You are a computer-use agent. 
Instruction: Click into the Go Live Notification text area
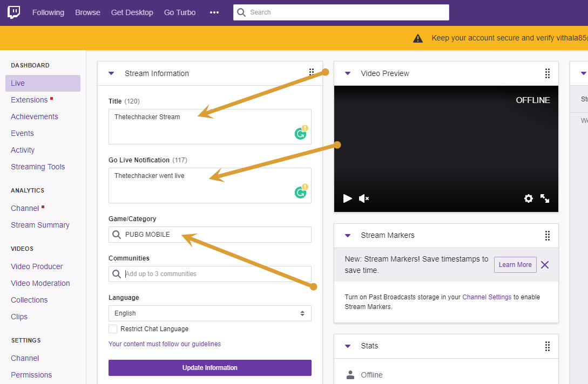click(x=210, y=186)
